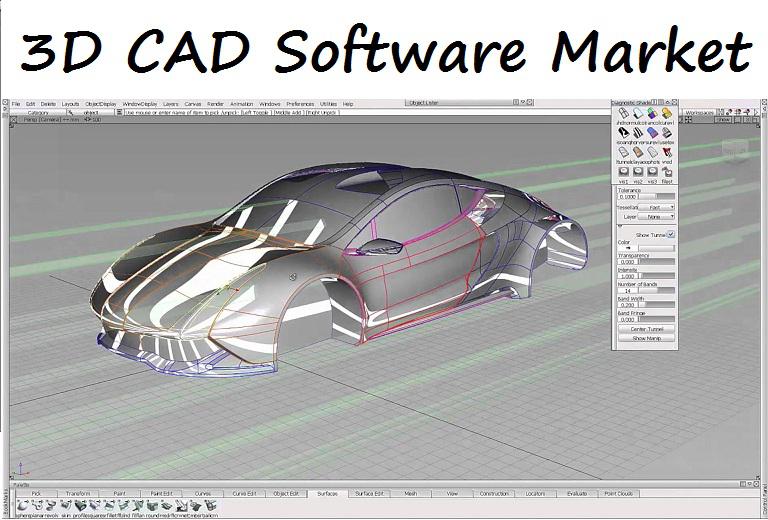Select the fillet flange tool
The width and height of the screenshot is (768, 520).
tap(138, 505)
